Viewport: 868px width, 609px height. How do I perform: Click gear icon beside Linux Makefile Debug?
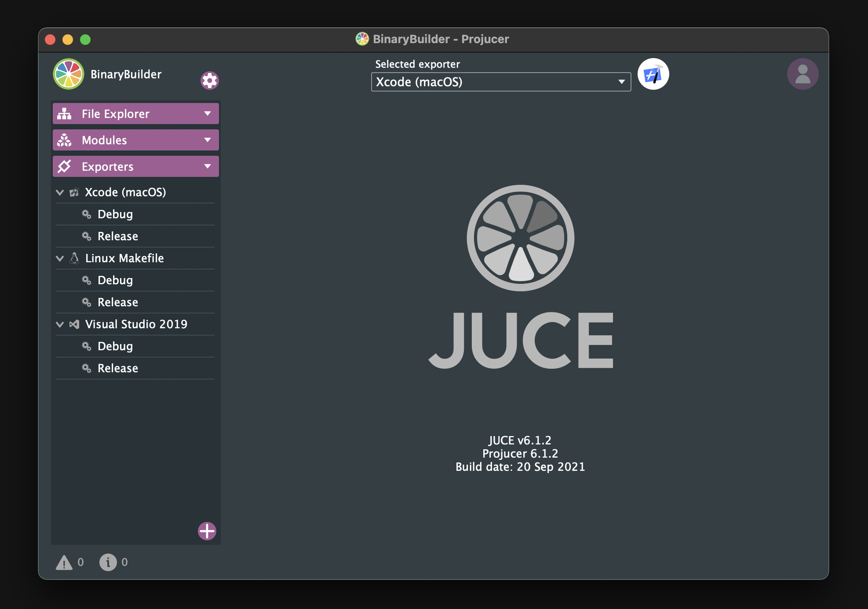tap(87, 280)
